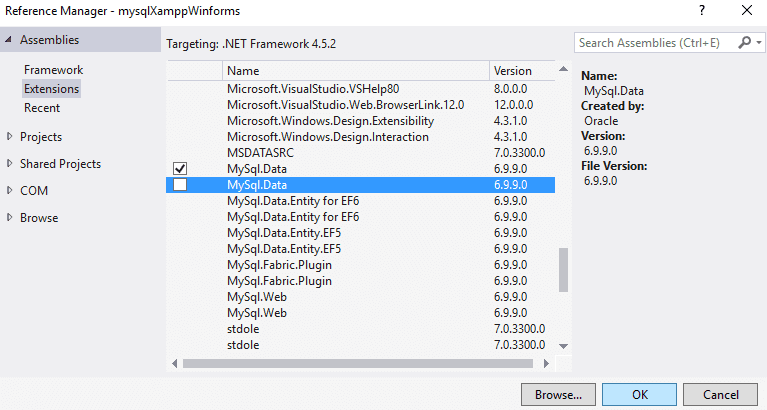767x410 pixels.
Task: Uncheck the checked MySql.Data checkbox
Action: [180, 168]
